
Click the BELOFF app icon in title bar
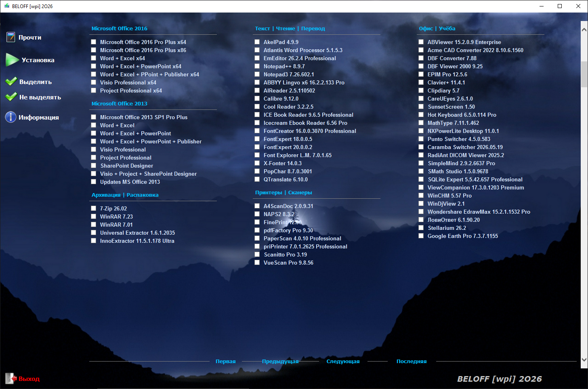7,6
